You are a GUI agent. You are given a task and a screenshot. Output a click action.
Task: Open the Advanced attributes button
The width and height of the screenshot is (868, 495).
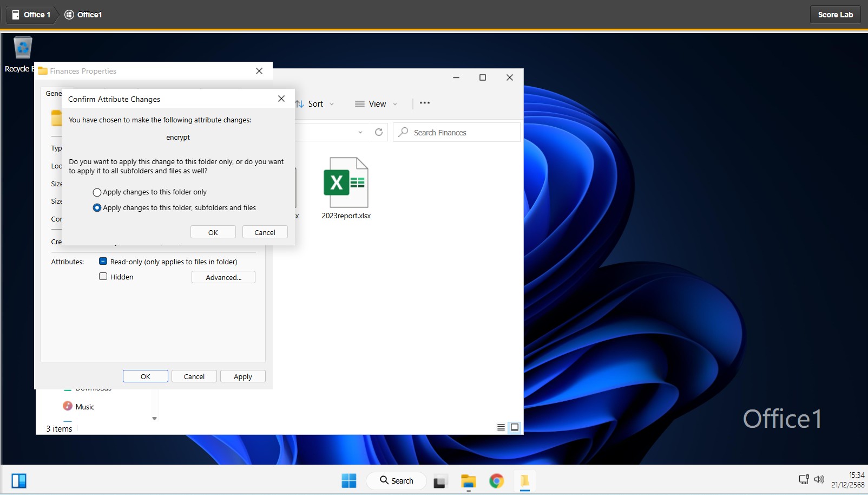click(x=223, y=277)
